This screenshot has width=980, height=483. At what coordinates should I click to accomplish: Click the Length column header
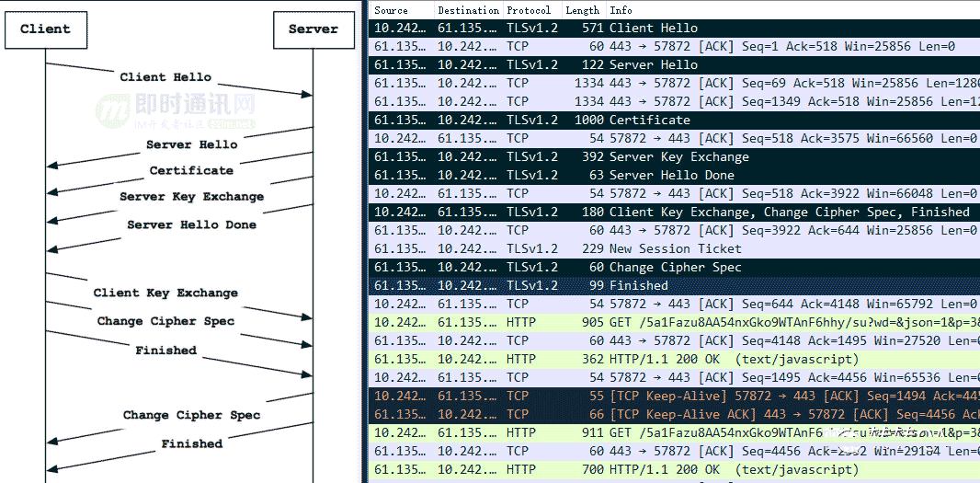(x=583, y=10)
